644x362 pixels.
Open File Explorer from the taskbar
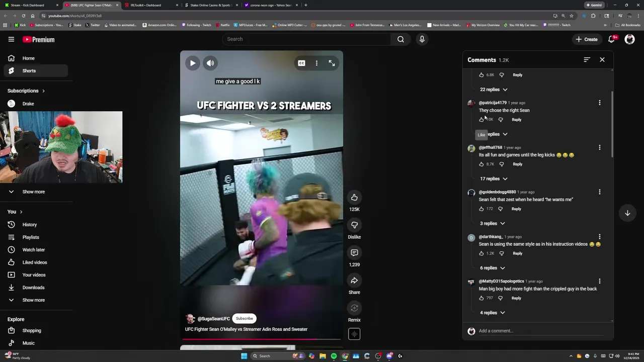click(323, 356)
